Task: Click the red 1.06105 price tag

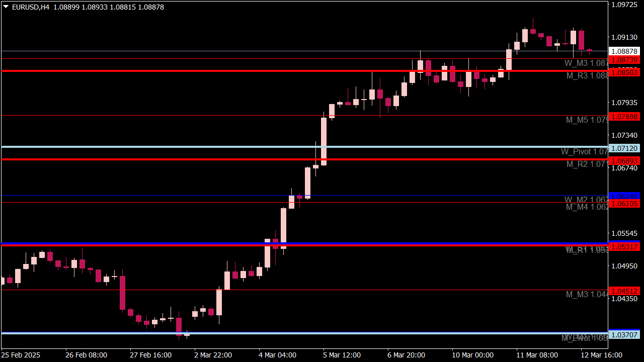Action: coord(624,204)
